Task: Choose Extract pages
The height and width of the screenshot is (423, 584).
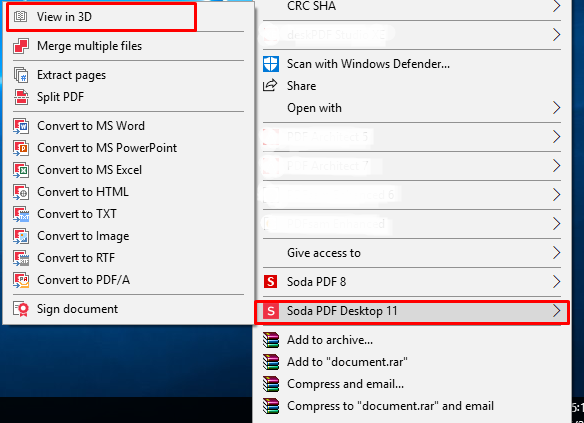Action: click(x=128, y=75)
